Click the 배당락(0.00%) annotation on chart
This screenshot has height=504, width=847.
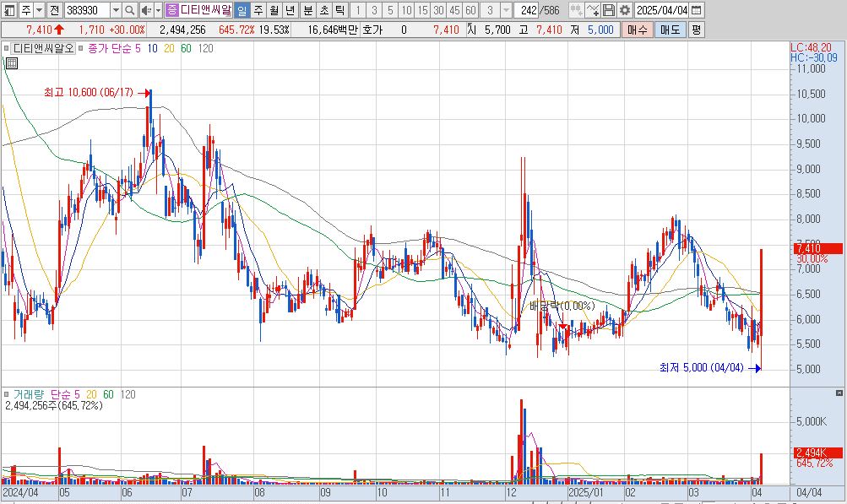point(562,306)
